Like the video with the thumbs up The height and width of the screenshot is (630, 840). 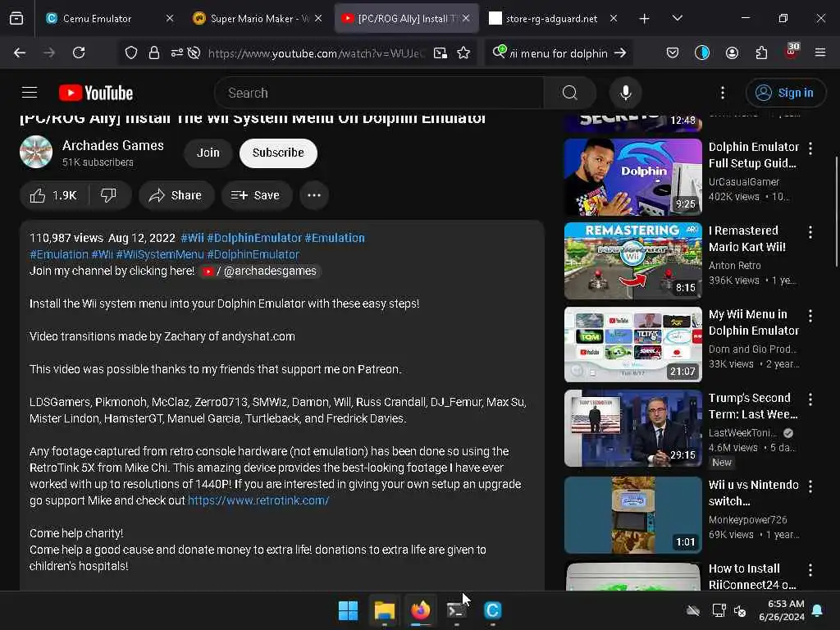tap(53, 195)
